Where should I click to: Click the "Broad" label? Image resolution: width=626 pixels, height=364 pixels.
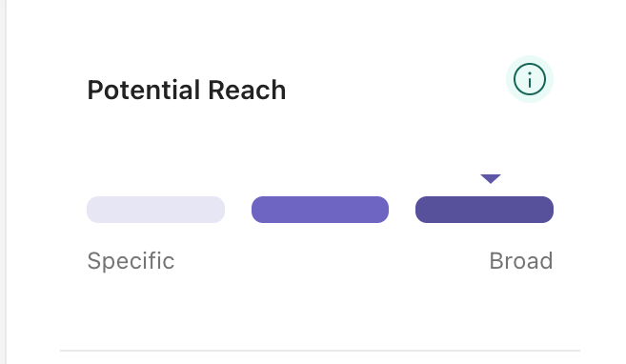[521, 261]
